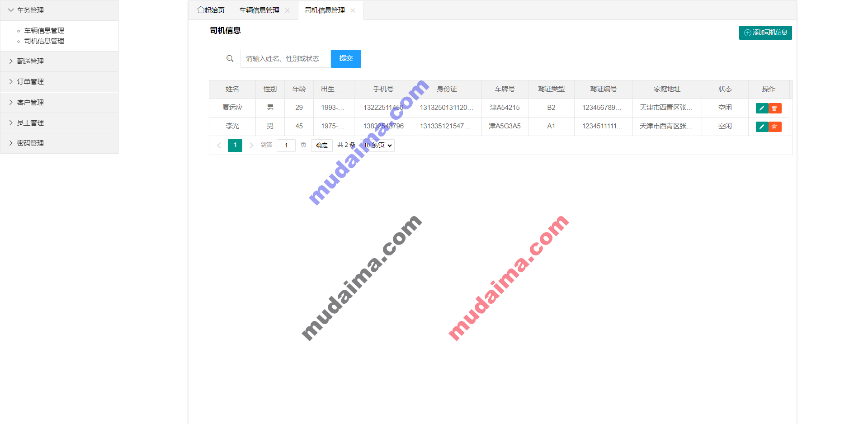
Task: Close the 车辆信息管理 tab
Action: [287, 10]
